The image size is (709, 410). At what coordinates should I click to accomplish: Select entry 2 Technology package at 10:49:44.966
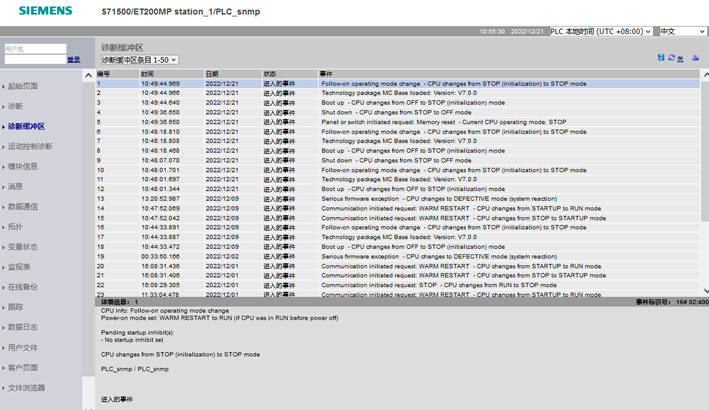tap(397, 93)
